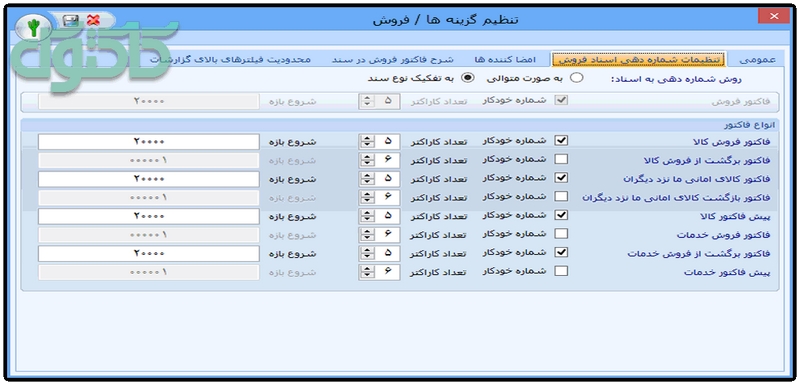The width and height of the screenshot is (800, 385).
Task: Enable شماره خودکار for فاکتور برگشت از فروش کالا
Action: pyautogui.click(x=561, y=159)
